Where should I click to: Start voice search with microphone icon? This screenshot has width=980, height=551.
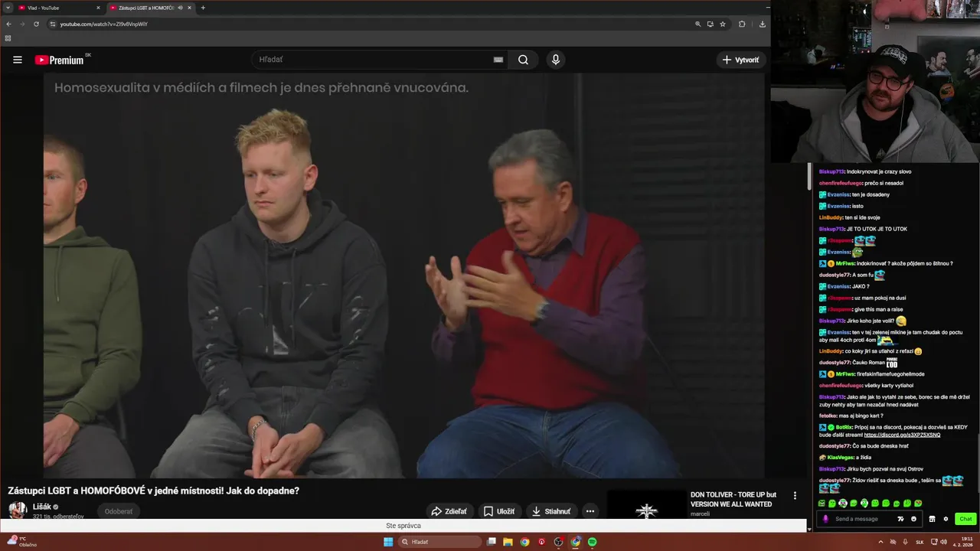click(556, 60)
